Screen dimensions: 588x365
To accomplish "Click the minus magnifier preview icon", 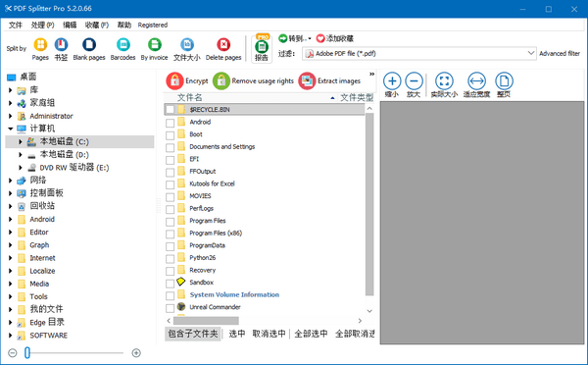I will tap(414, 81).
